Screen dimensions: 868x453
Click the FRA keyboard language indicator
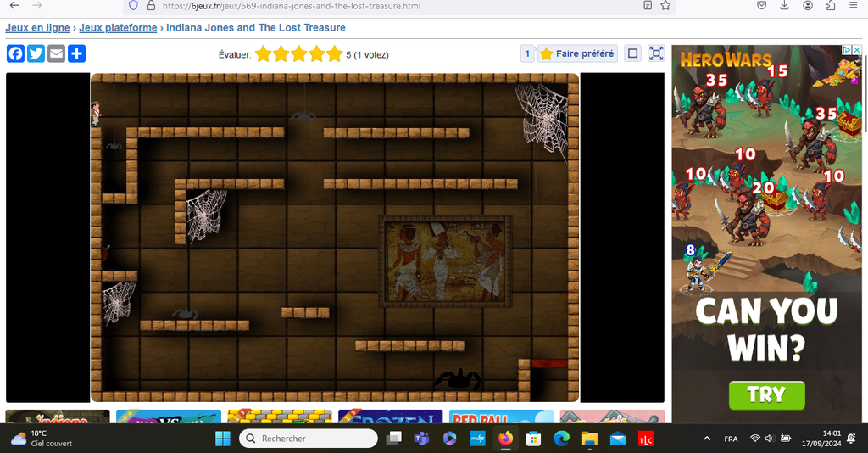731,439
